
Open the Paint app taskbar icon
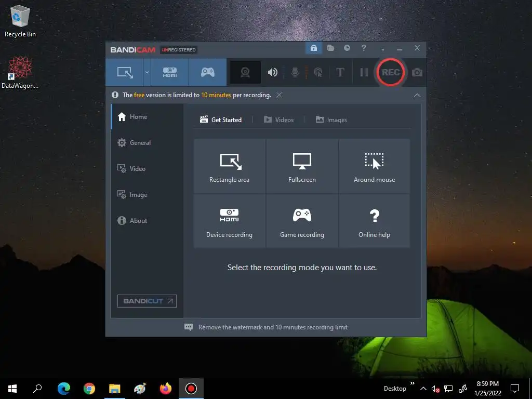tap(140, 389)
